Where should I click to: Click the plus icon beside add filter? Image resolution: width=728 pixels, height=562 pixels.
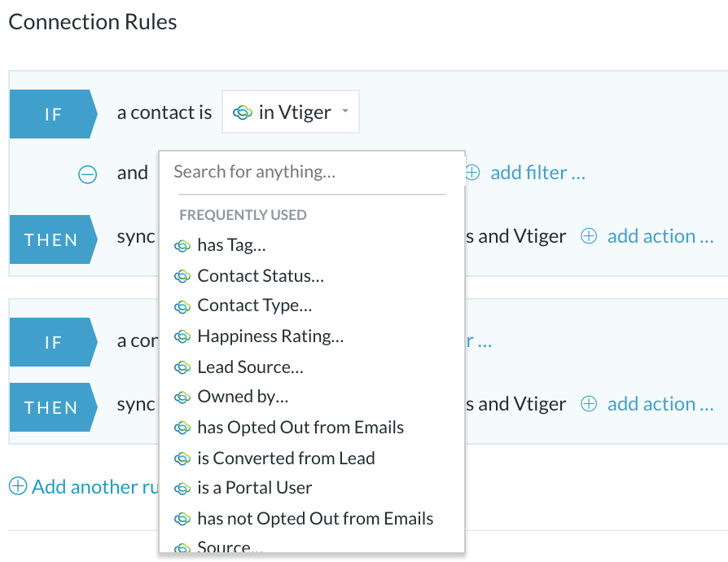pyautogui.click(x=472, y=173)
